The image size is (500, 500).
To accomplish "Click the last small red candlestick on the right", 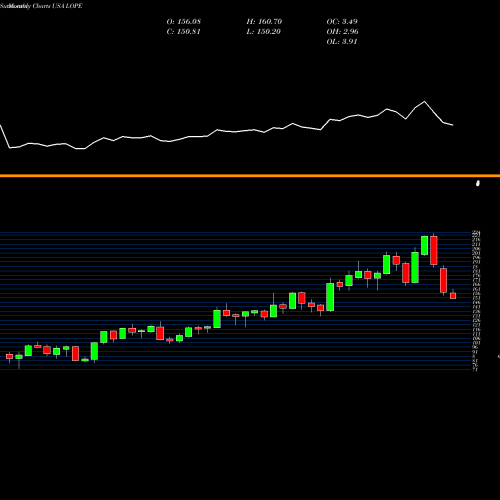I will tap(453, 295).
